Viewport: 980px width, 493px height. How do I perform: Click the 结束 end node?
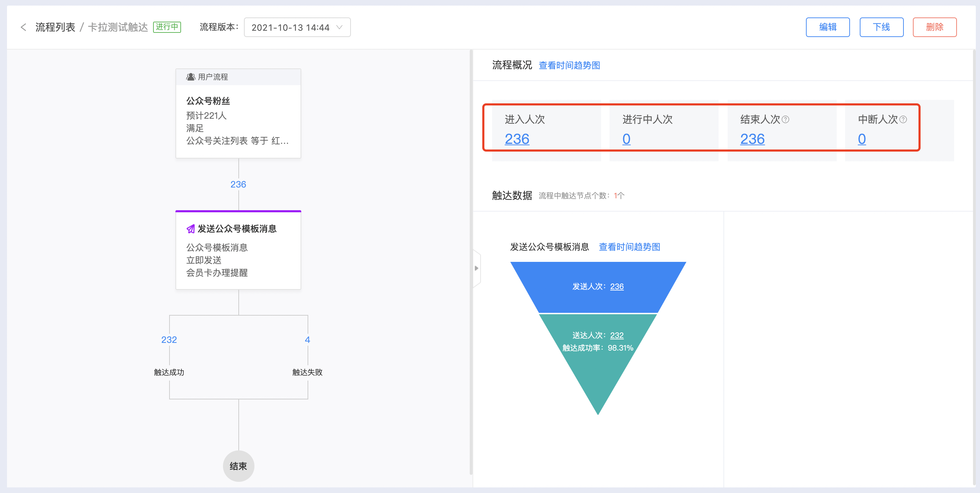point(238,466)
